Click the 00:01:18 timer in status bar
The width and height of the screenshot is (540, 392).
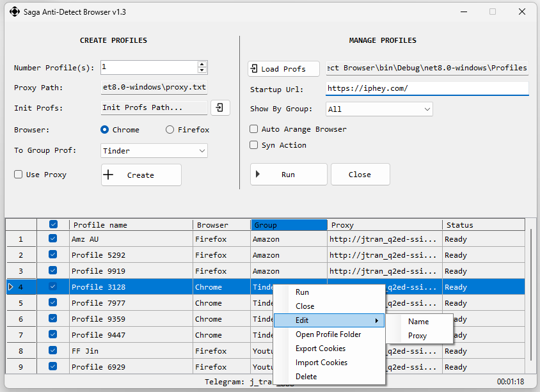(x=511, y=381)
